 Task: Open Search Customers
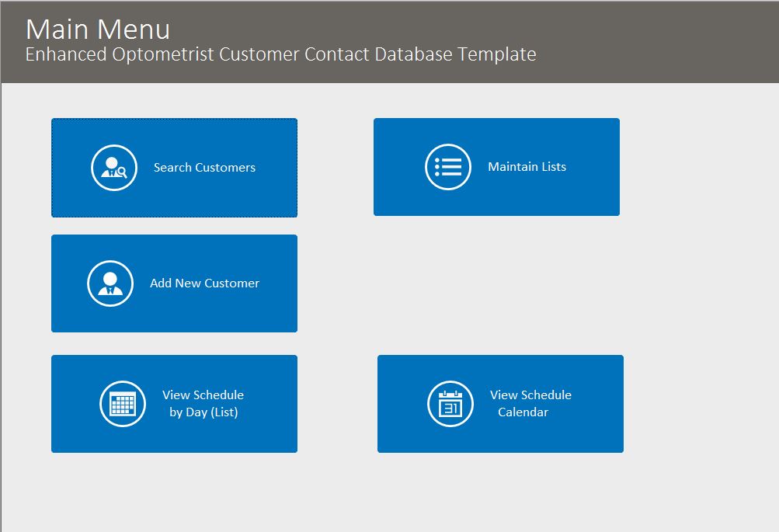click(175, 168)
